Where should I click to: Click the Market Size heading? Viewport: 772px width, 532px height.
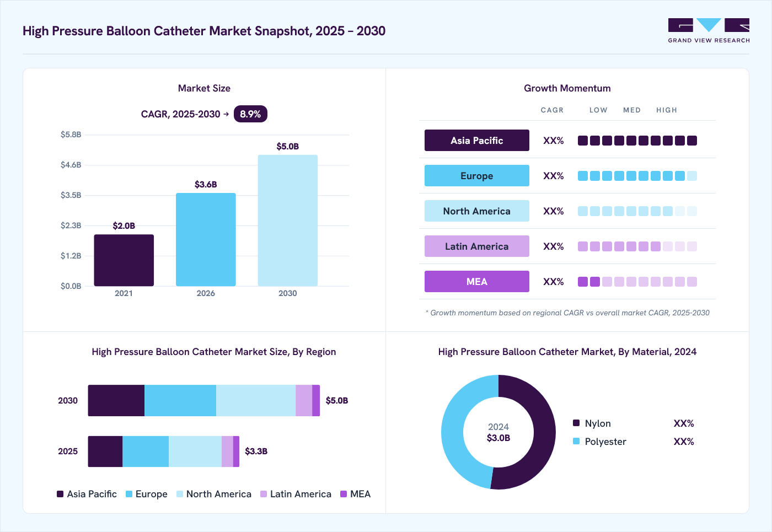pyautogui.click(x=204, y=88)
